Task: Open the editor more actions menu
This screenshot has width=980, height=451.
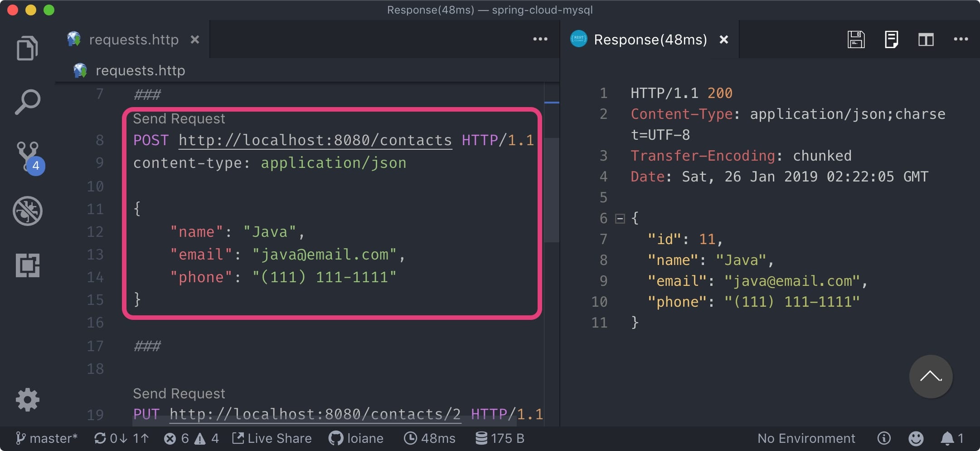Action: pyautogui.click(x=539, y=39)
